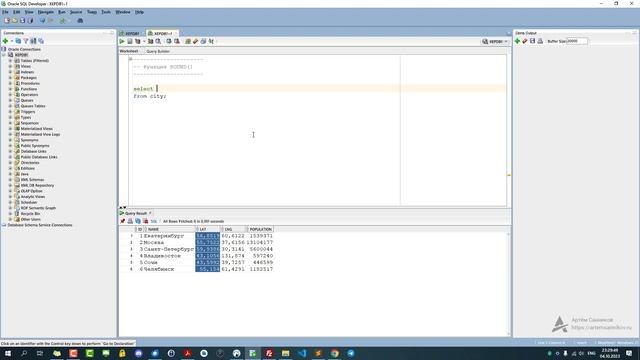The width and height of the screenshot is (640, 360).
Task: Click the Unshared SQL Worksheet icon
Action: point(188,41)
